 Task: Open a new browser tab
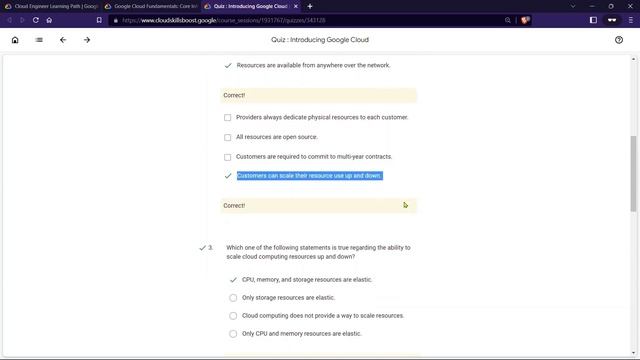310,6
